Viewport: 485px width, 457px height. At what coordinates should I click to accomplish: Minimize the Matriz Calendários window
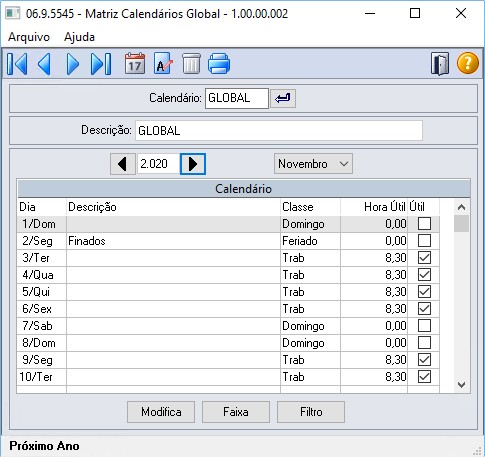coord(370,13)
